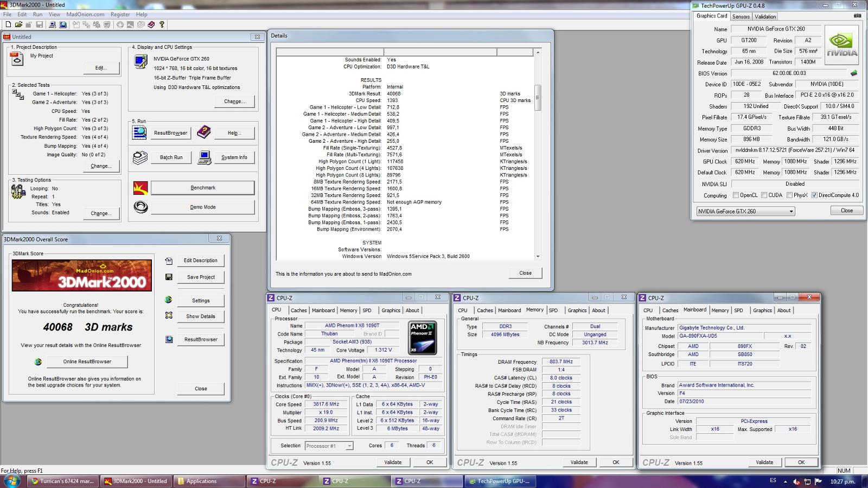Click the ES language indicator in tray
This screenshot has height=488, width=868.
tap(773, 481)
